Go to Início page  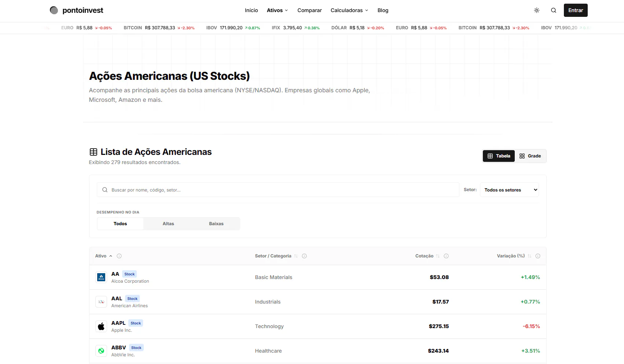[252, 10]
